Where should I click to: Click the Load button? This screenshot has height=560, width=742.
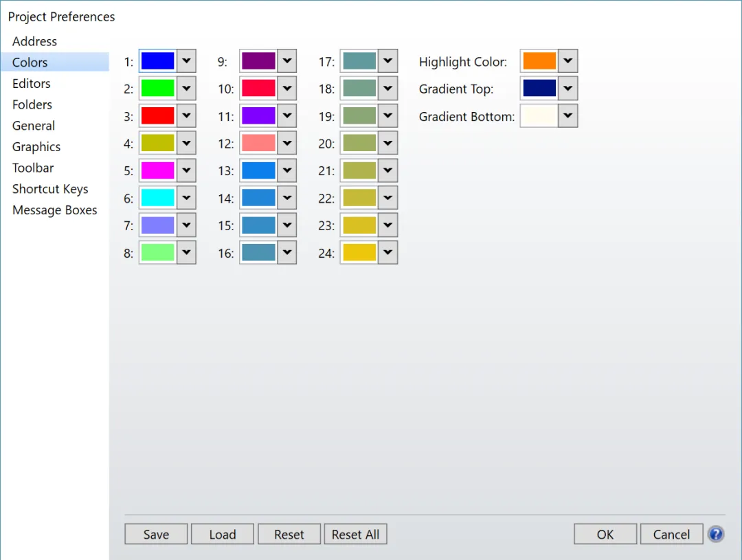[x=223, y=535]
